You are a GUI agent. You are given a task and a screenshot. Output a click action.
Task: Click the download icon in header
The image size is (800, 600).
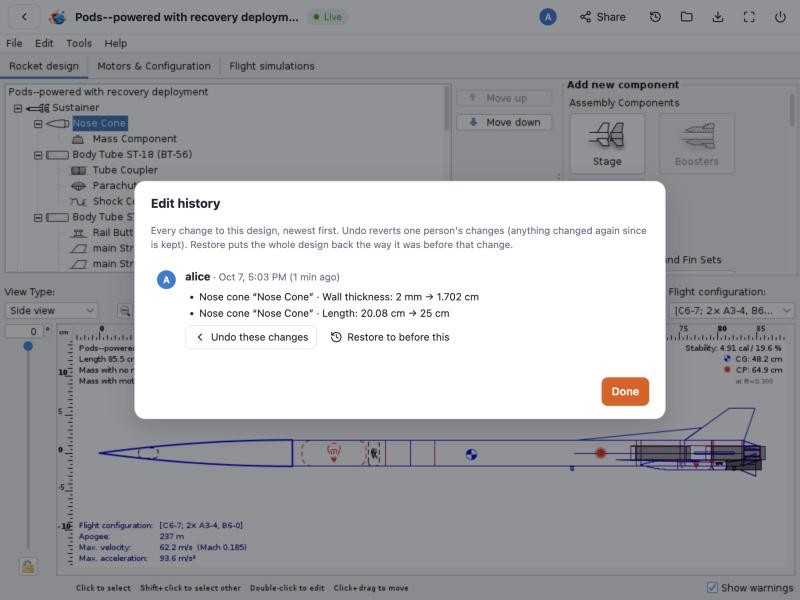(718, 17)
